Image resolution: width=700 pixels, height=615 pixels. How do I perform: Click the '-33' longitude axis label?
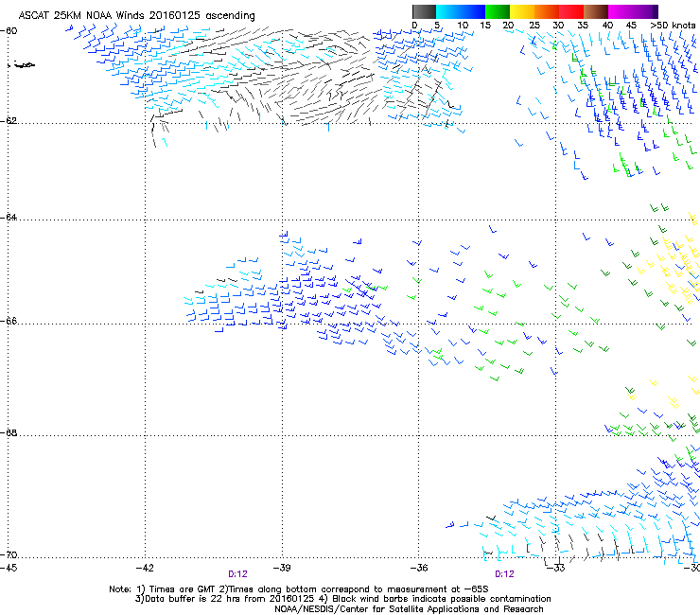(x=556, y=568)
